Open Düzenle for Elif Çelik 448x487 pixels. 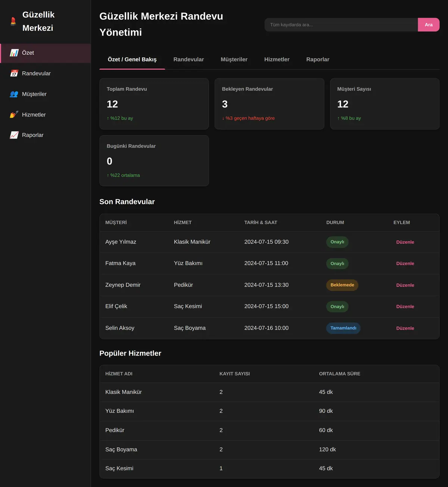tap(405, 307)
